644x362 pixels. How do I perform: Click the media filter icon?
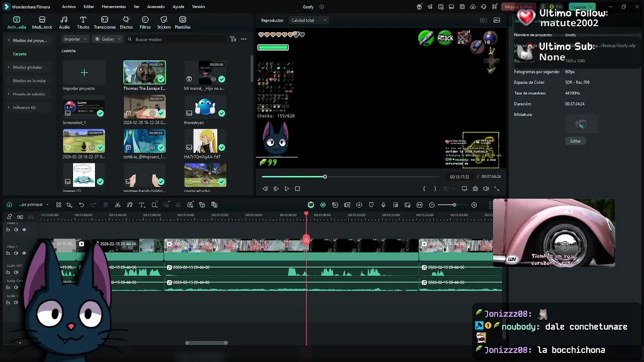[x=233, y=39]
